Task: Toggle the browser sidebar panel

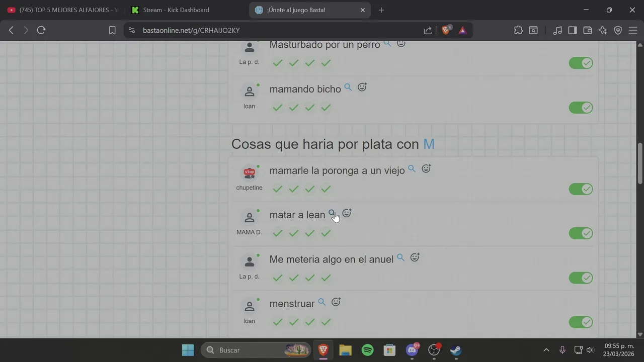Action: pyautogui.click(x=573, y=30)
